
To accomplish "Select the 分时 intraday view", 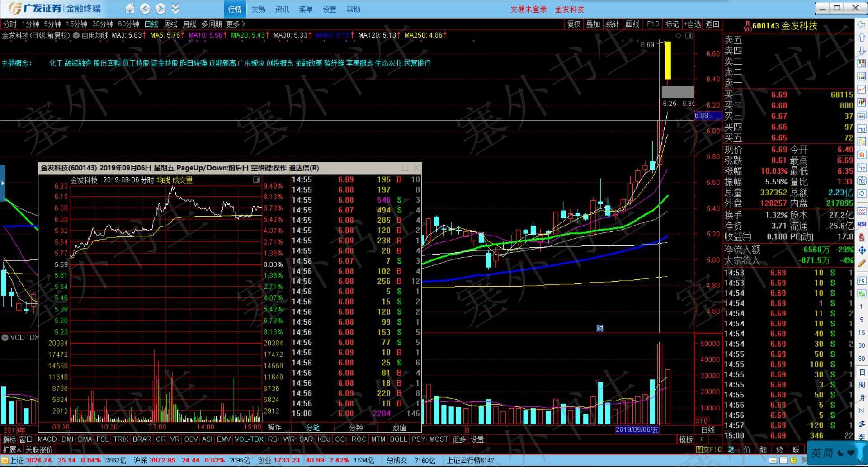I will (9, 24).
